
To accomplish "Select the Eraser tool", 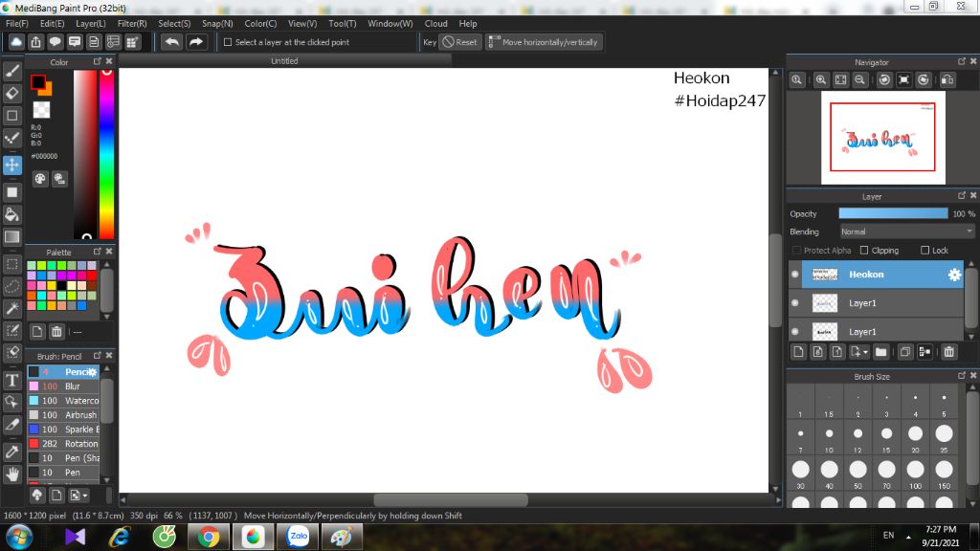I will click(11, 93).
